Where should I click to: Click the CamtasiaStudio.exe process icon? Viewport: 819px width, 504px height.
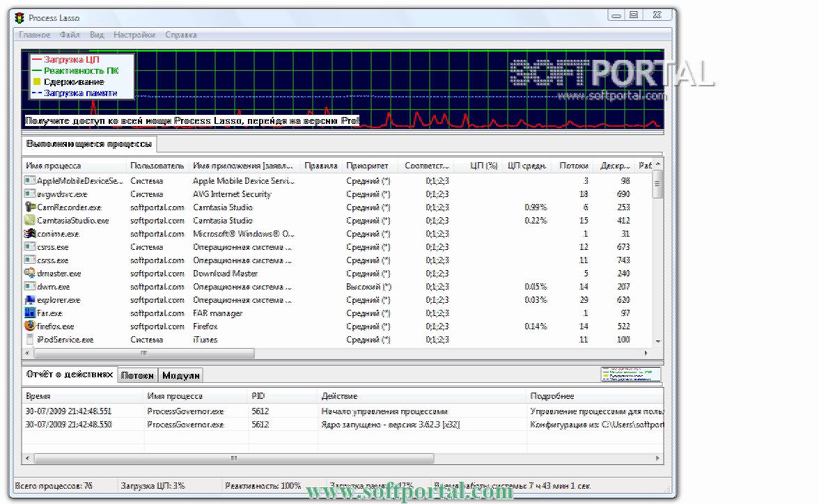[x=30, y=221]
